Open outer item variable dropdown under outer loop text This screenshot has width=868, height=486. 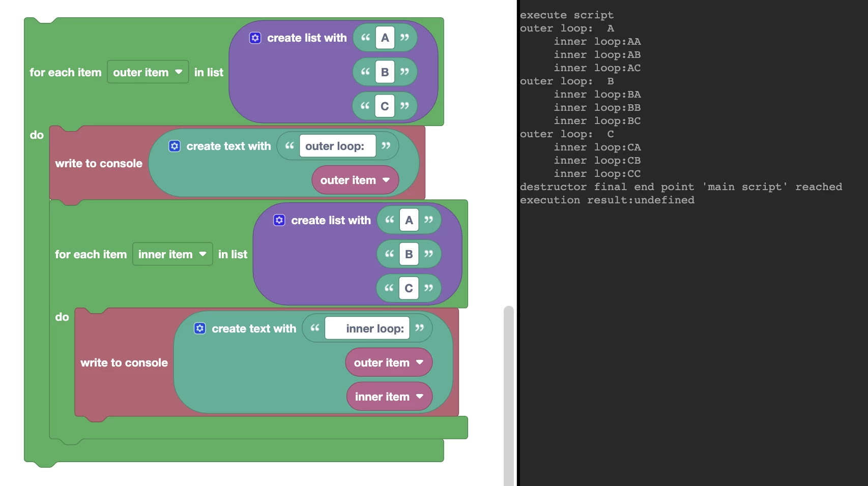click(x=355, y=180)
